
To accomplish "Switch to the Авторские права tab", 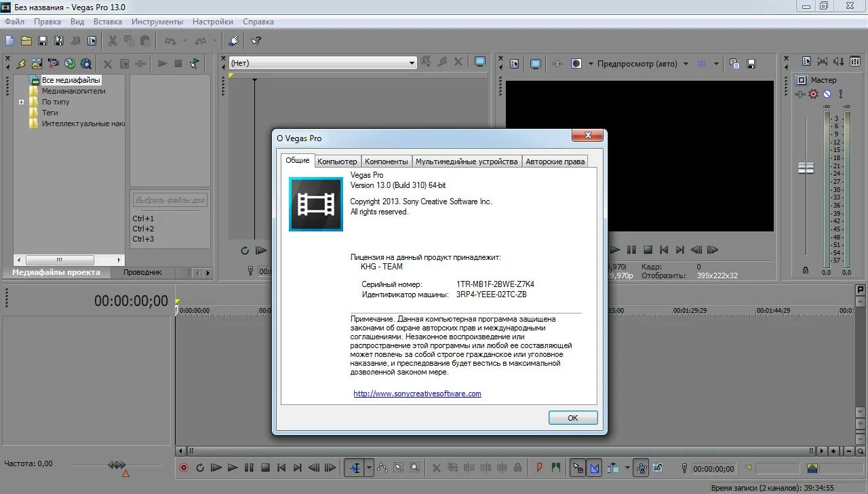I will pyautogui.click(x=555, y=161).
